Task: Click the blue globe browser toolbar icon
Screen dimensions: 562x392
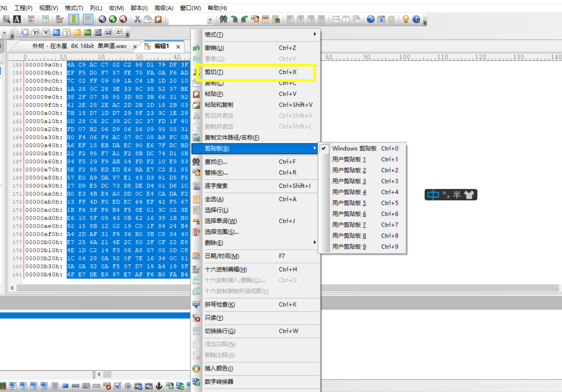Action: (371, 19)
